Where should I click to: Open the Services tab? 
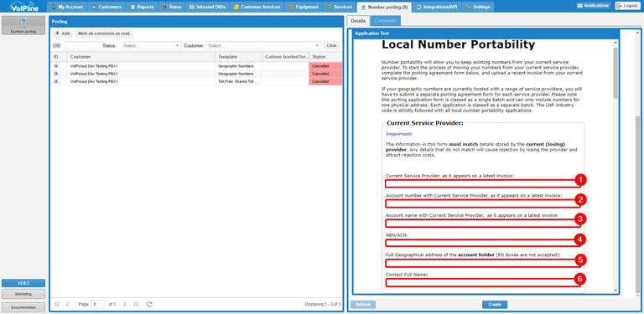pos(340,7)
